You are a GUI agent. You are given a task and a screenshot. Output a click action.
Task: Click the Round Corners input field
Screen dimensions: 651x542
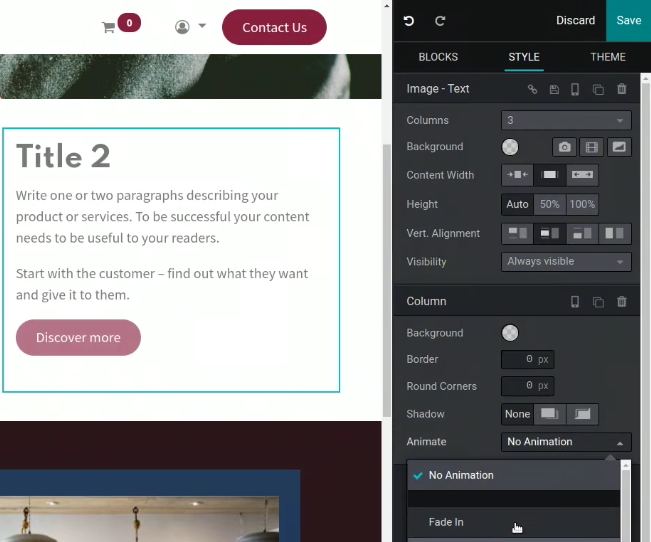point(527,386)
